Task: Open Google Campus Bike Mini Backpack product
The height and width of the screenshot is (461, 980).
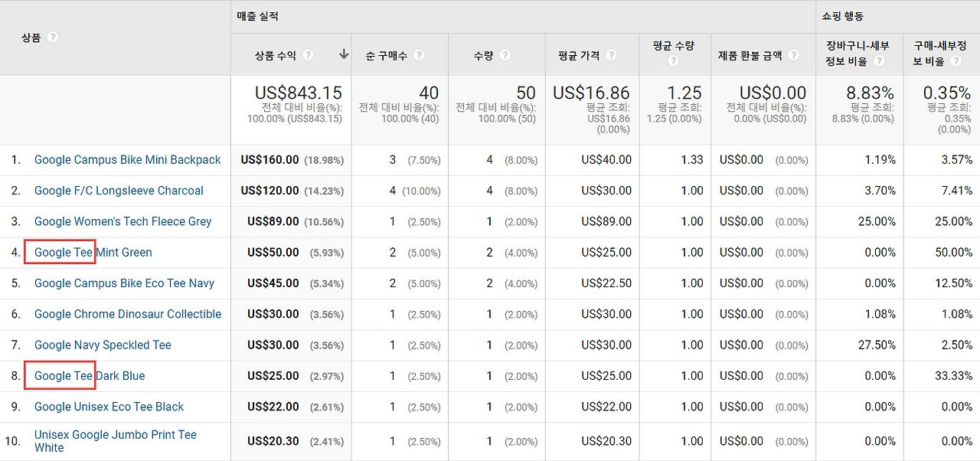Action: (127, 160)
